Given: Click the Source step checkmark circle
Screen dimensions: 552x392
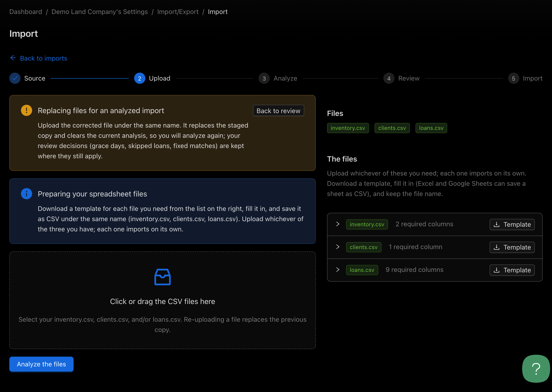Looking at the screenshot, I should [15, 78].
